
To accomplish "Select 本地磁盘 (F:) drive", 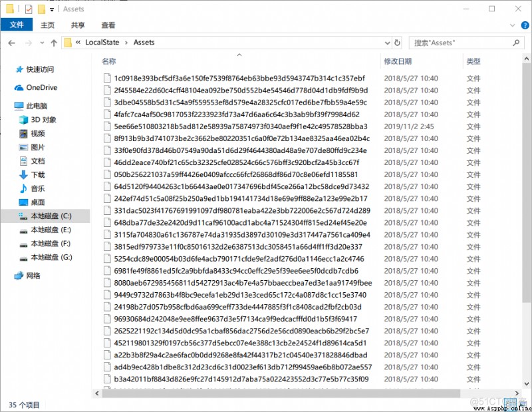I will 45,244.
